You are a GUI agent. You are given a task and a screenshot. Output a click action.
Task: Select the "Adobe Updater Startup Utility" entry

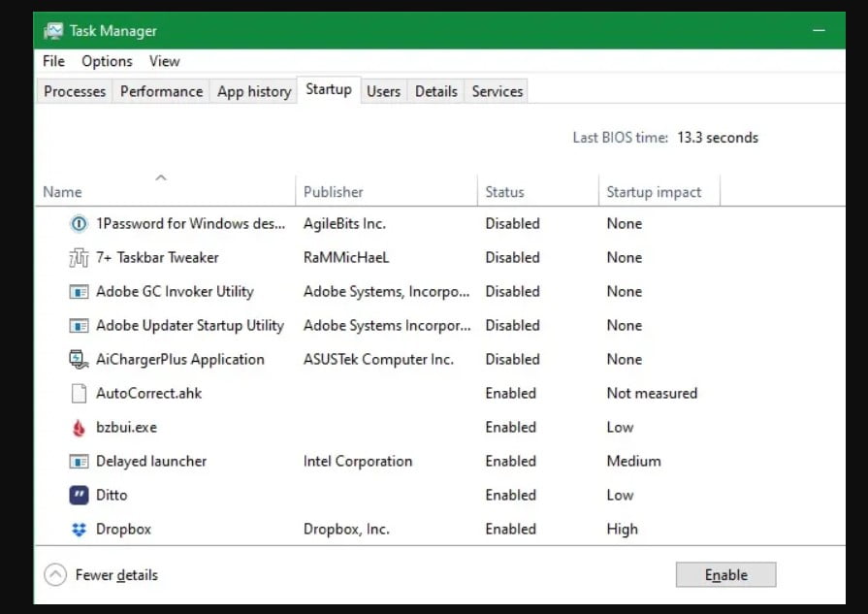coord(190,326)
